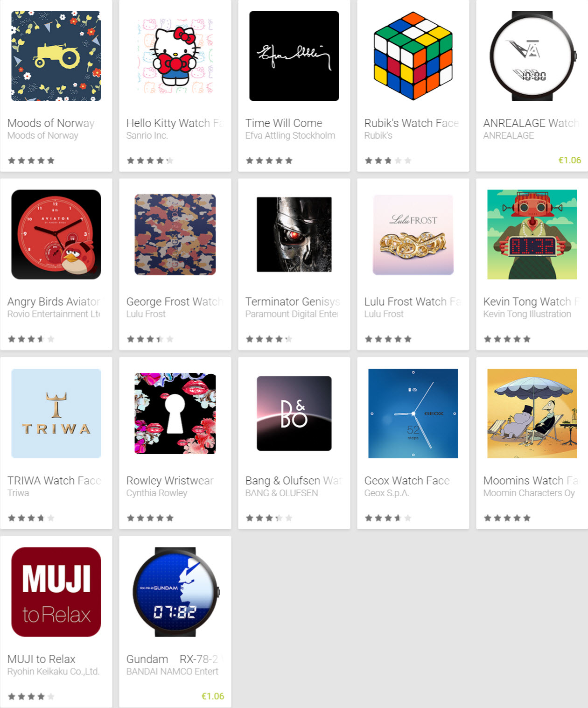
Task: Click the €1.06 price on ANREALAGE Watch
Action: tap(570, 160)
